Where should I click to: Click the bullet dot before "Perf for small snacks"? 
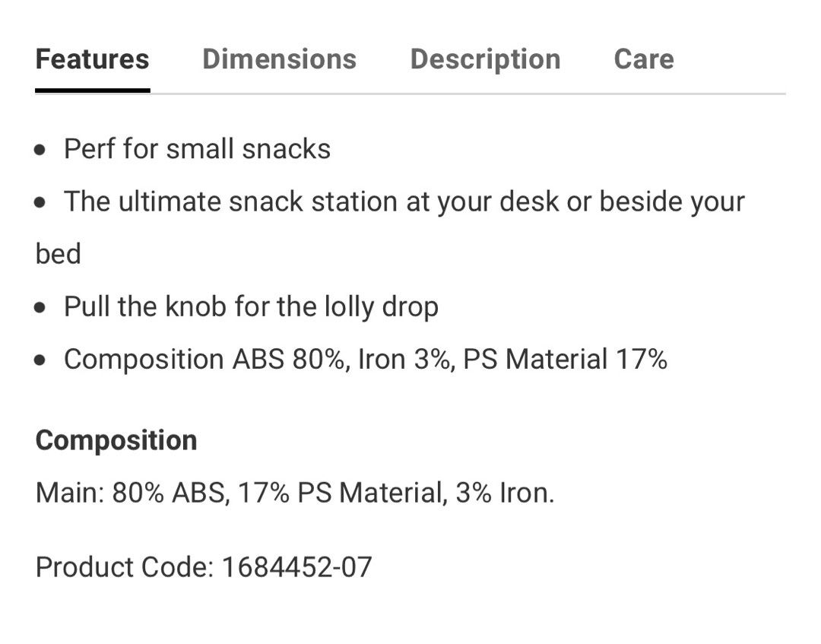(41, 150)
